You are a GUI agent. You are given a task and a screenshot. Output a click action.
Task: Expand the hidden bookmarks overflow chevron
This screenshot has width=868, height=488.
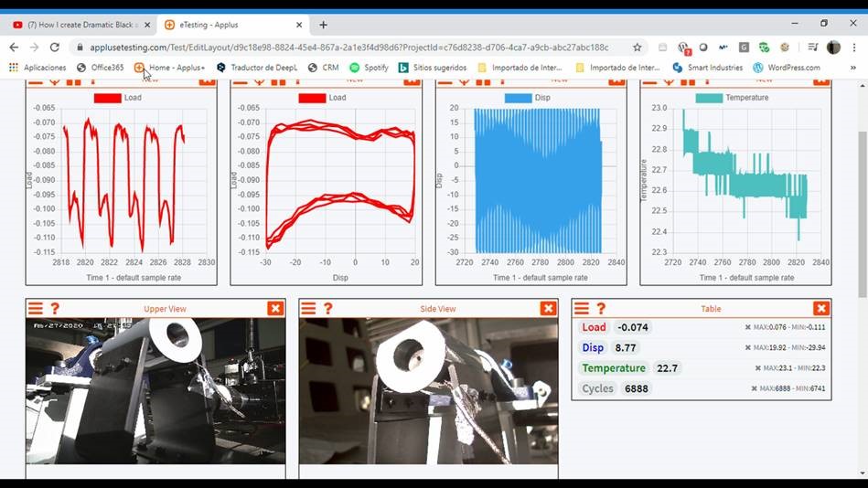[854, 68]
